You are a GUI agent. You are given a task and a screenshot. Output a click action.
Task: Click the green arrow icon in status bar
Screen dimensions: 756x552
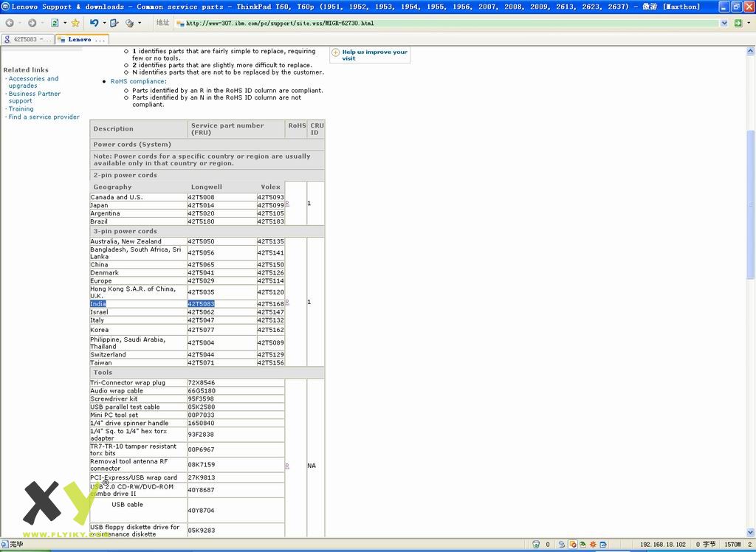pyautogui.click(x=583, y=545)
